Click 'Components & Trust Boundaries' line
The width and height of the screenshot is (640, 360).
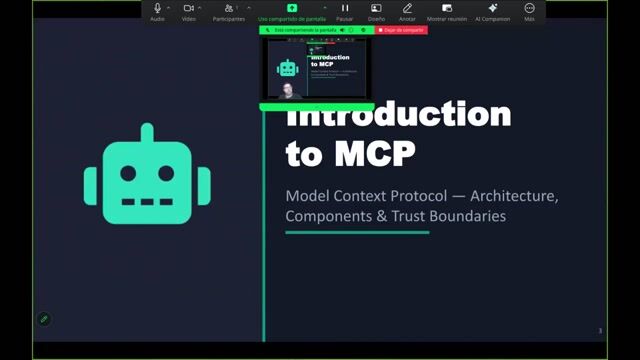click(x=396, y=216)
